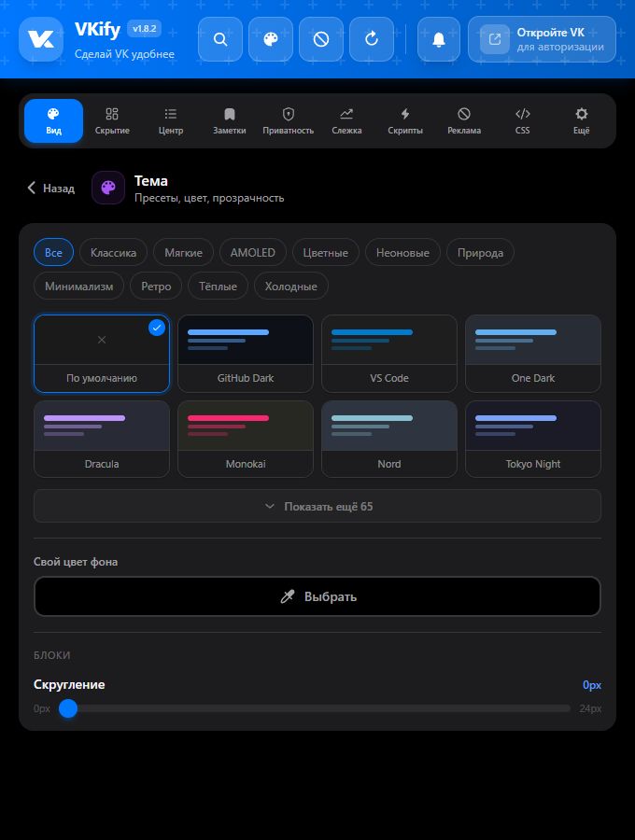
Task: Apply the GitHub Dark theme preset
Action: [246, 354]
